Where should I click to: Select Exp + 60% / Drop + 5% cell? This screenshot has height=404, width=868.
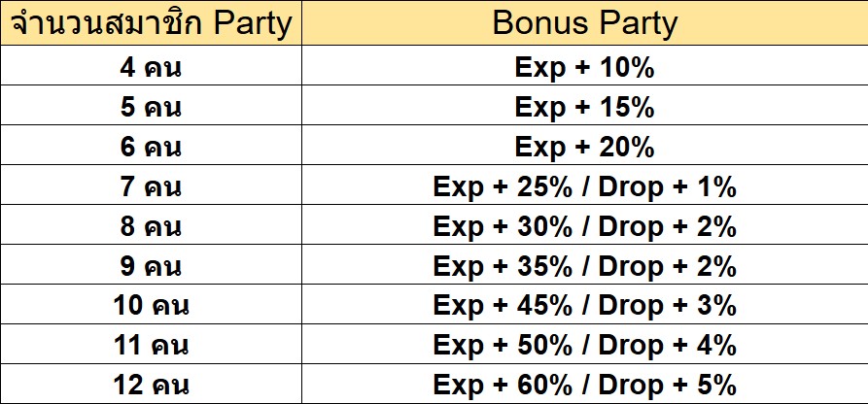click(585, 384)
